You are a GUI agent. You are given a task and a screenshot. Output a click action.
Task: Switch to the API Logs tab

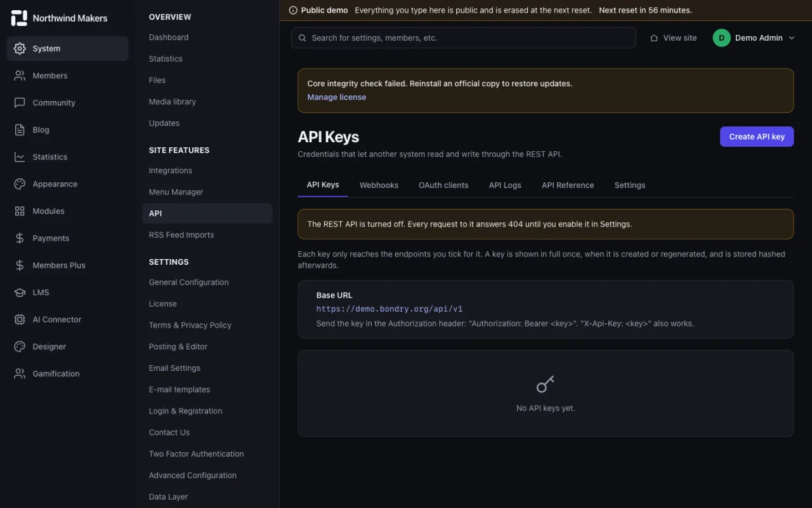coord(505,185)
